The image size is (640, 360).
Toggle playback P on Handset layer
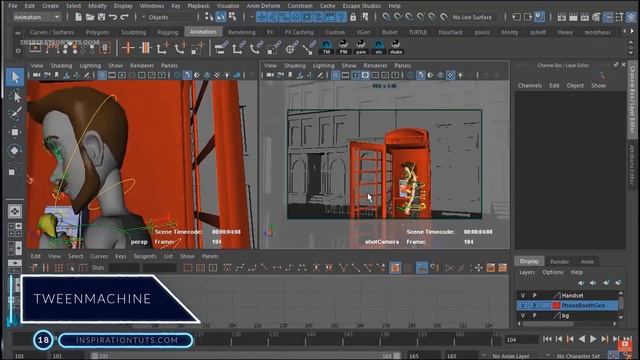[x=534, y=296]
